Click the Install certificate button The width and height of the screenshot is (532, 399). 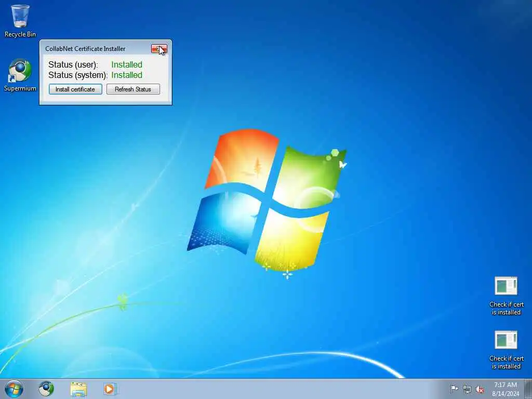[x=75, y=89]
